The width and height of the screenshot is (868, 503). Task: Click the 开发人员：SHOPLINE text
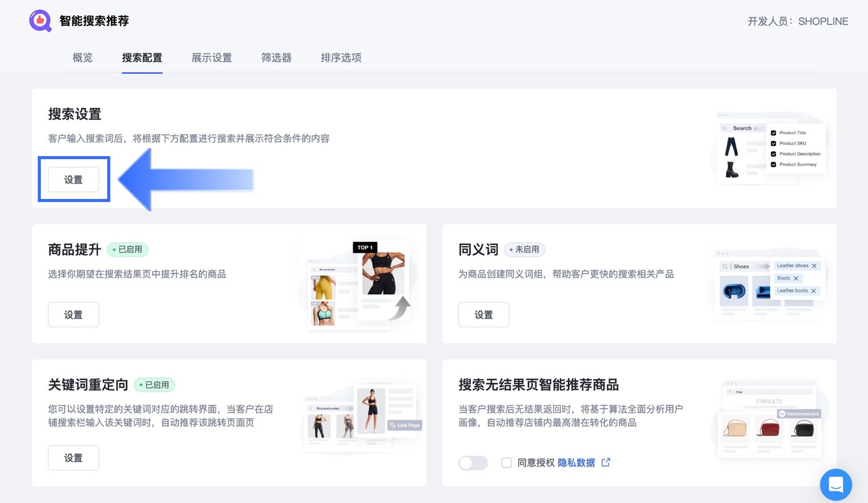click(798, 21)
